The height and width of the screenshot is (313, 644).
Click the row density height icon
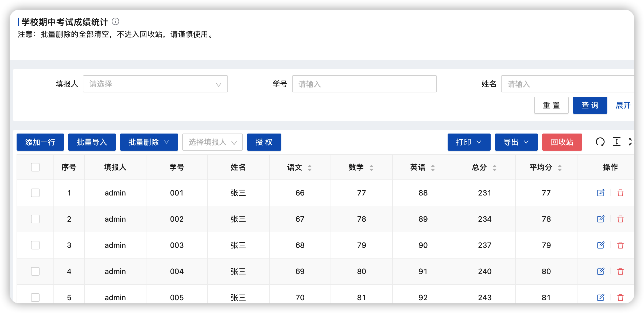point(616,142)
